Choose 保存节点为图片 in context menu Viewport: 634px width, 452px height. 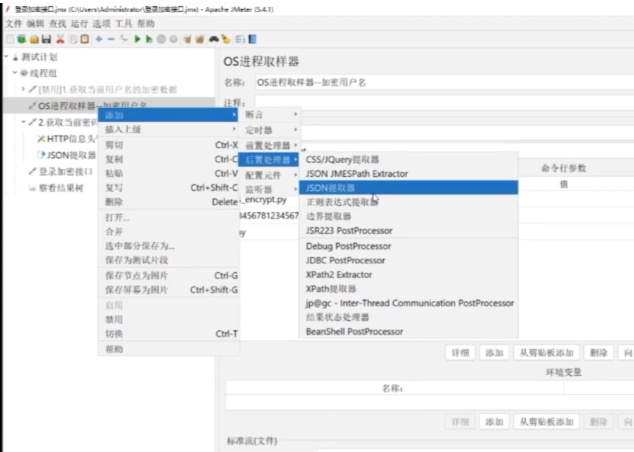(169, 276)
